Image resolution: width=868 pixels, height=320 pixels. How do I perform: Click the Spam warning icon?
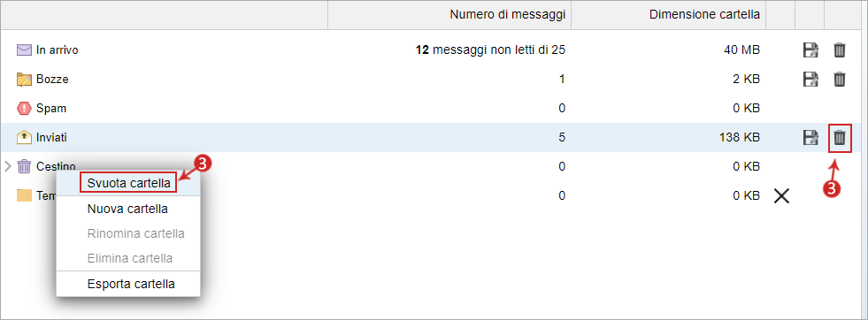click(24, 108)
